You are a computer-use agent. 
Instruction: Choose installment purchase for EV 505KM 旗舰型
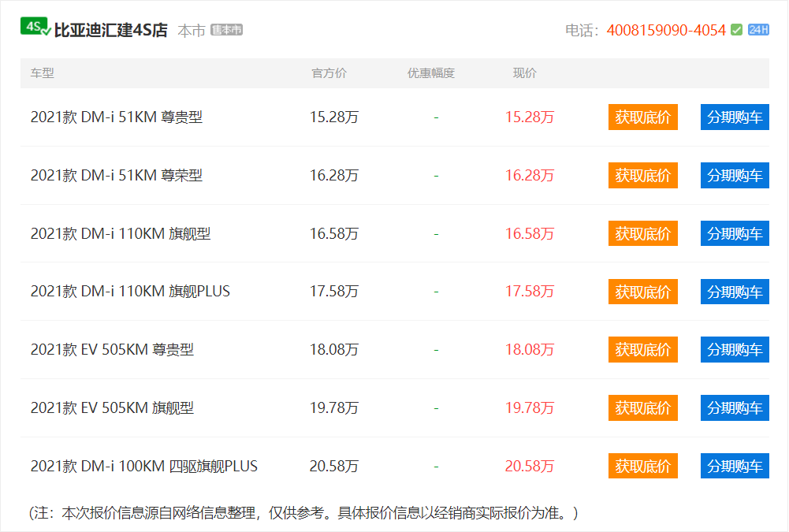click(735, 408)
